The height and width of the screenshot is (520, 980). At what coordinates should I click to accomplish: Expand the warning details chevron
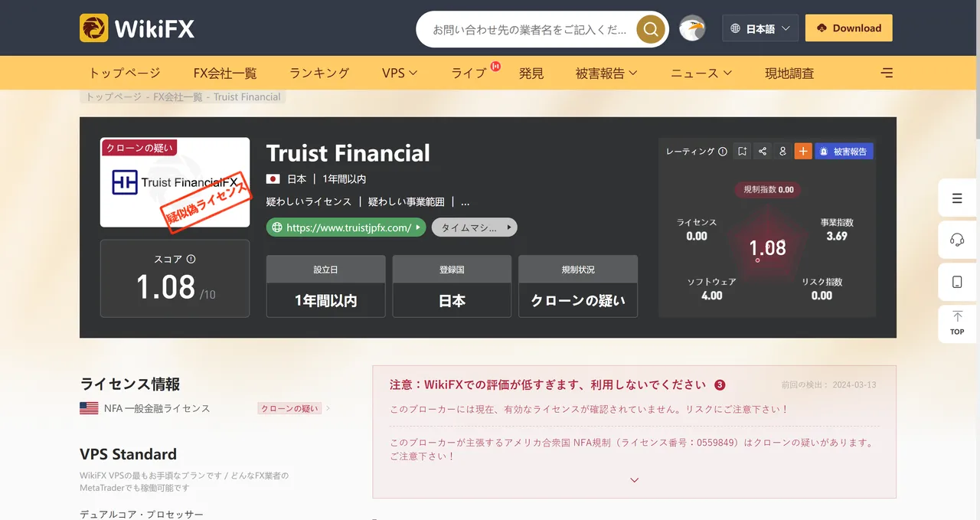pos(634,480)
